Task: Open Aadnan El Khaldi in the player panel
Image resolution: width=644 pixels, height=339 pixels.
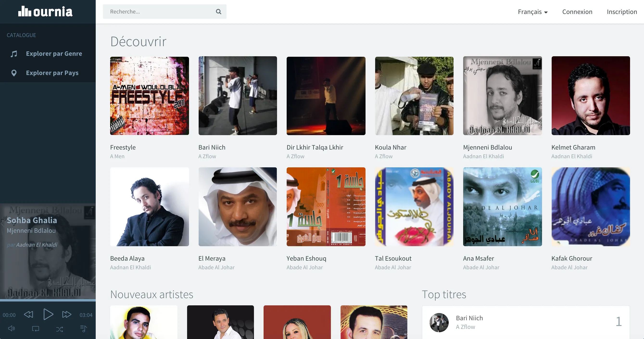Action: coord(37,245)
